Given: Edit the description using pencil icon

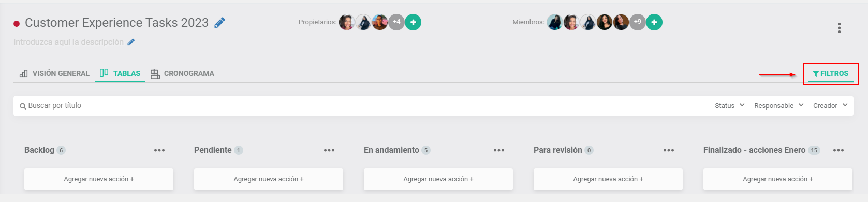Looking at the screenshot, I should (131, 42).
